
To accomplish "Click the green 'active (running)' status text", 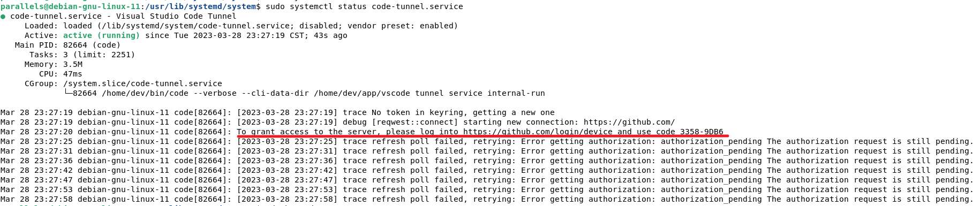I will point(101,35).
